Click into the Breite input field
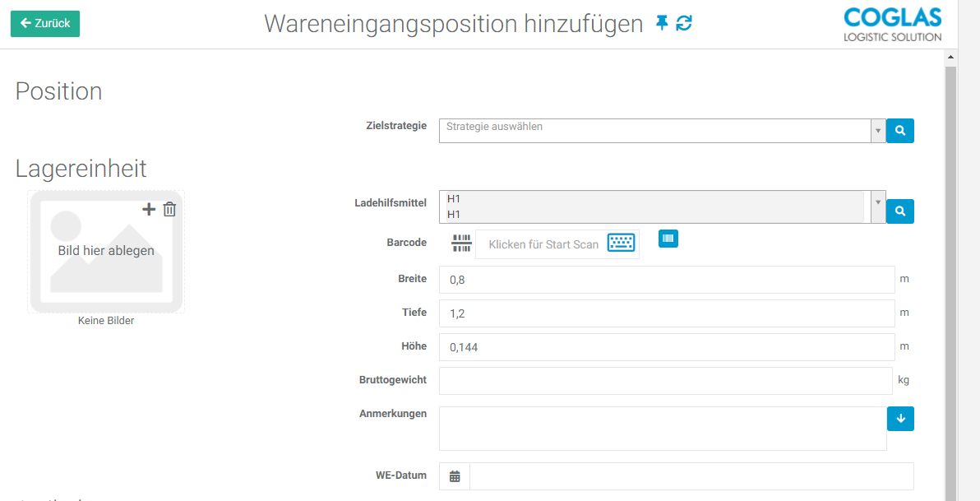The image size is (980, 501). (666, 280)
